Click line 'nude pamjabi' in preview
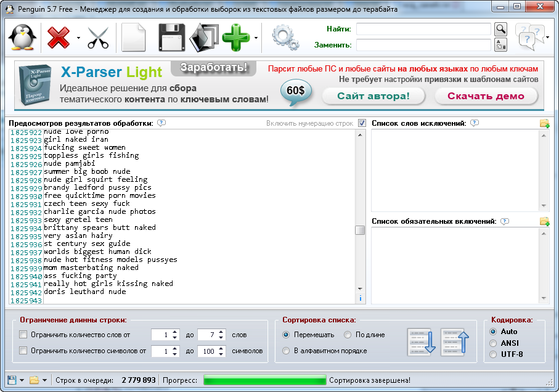 [x=70, y=163]
